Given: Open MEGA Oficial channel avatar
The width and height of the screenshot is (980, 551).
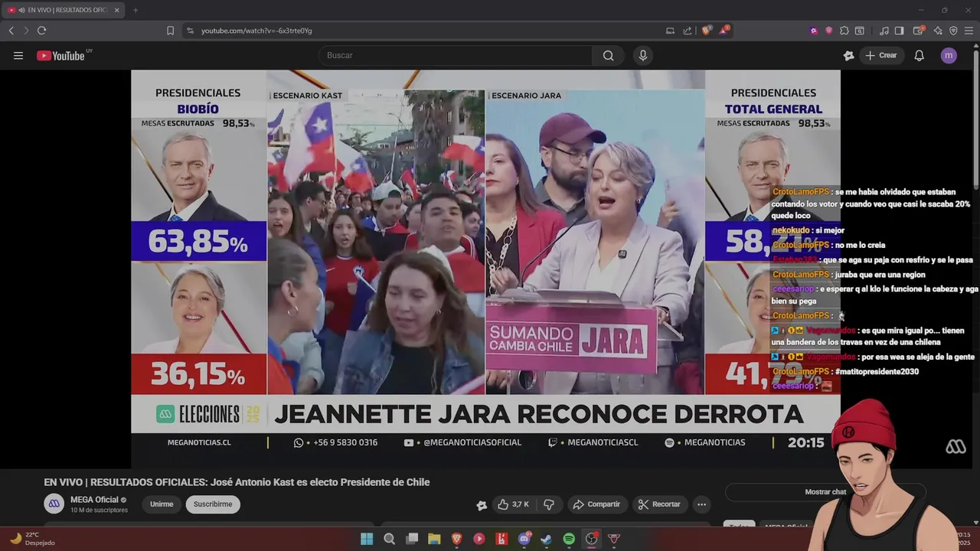Looking at the screenshot, I should click(54, 504).
